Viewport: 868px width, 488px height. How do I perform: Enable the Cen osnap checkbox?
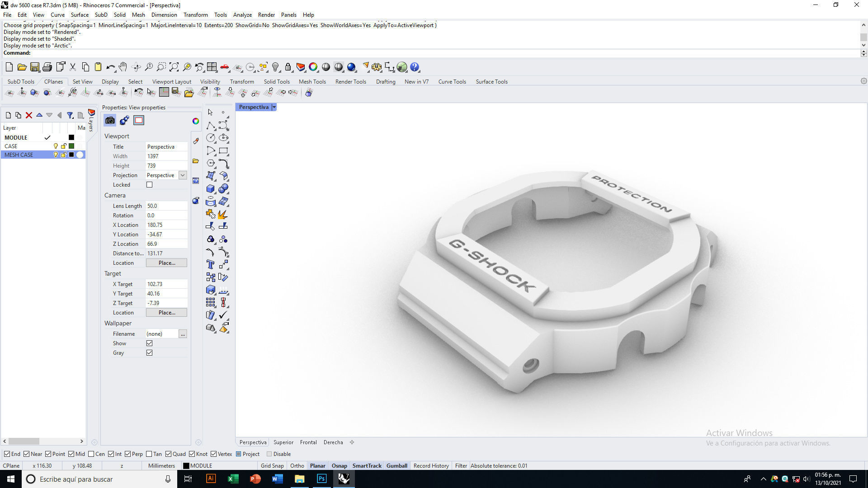point(91,454)
